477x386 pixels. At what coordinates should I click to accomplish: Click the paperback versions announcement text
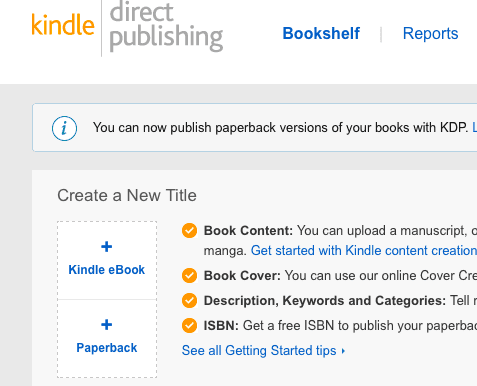click(x=281, y=128)
